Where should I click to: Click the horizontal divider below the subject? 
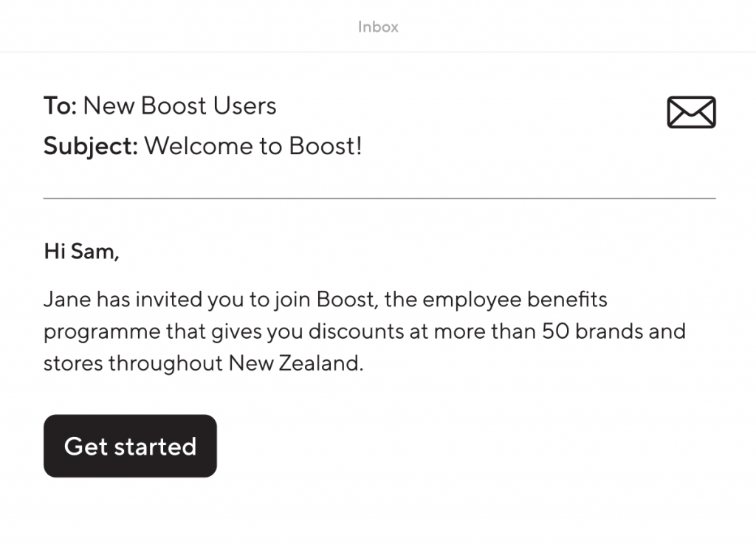(x=379, y=199)
